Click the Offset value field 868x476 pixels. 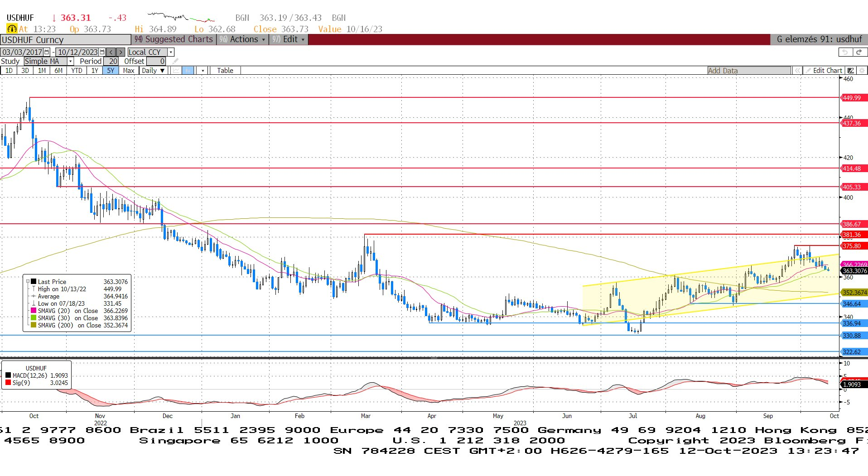point(156,61)
